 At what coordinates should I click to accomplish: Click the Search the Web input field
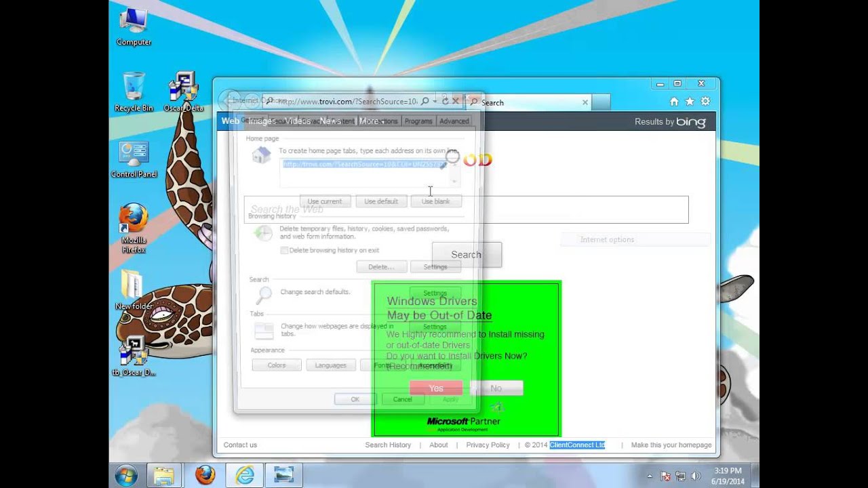tap(468, 209)
